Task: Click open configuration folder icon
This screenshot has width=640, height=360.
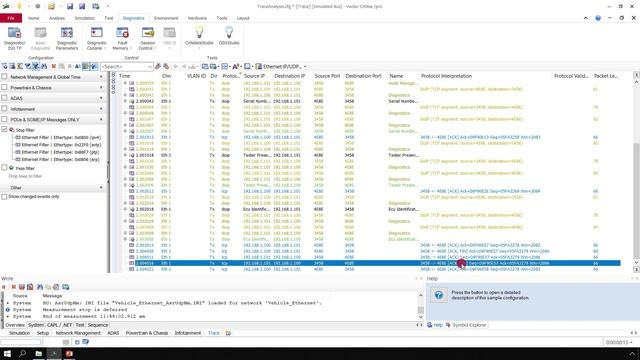Action: tap(51, 6)
